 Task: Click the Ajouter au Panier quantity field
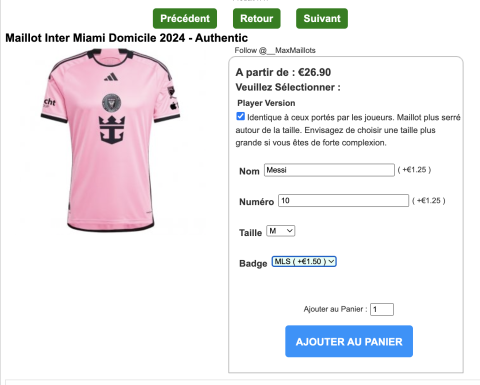point(382,309)
